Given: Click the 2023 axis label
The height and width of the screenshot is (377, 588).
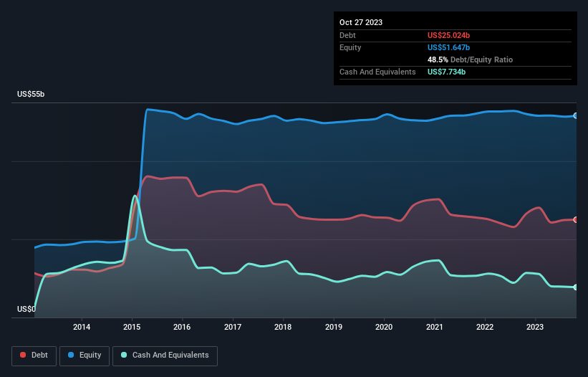Looking at the screenshot, I should pos(535,327).
